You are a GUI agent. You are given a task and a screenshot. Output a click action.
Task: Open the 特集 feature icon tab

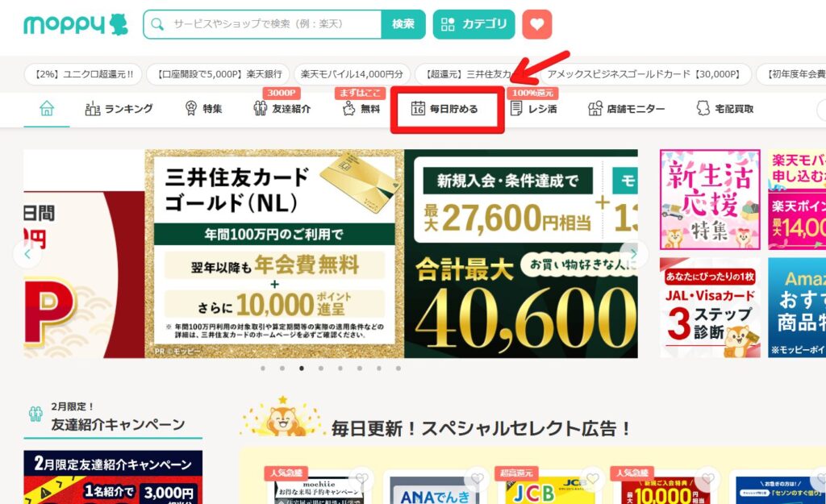click(191, 109)
